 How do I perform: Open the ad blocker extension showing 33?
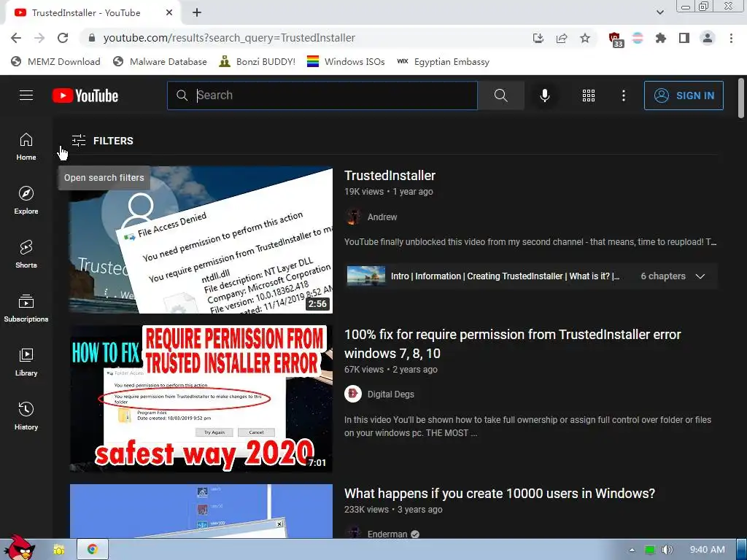(x=616, y=39)
